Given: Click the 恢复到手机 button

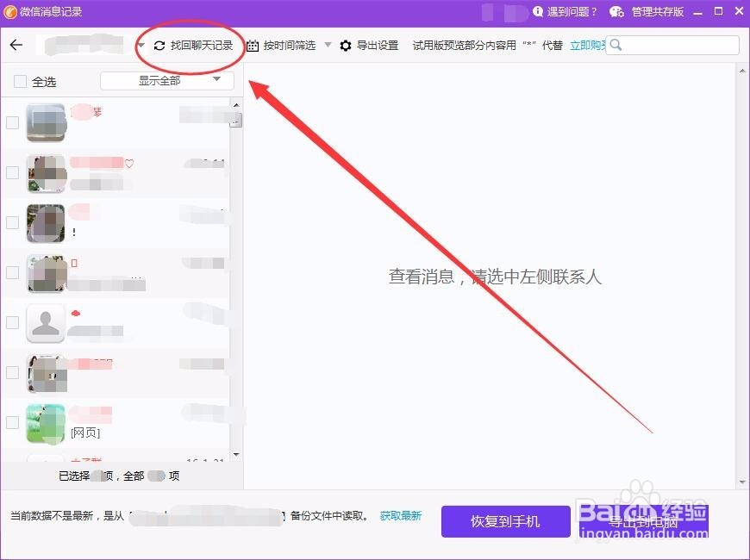Looking at the screenshot, I should [x=505, y=521].
